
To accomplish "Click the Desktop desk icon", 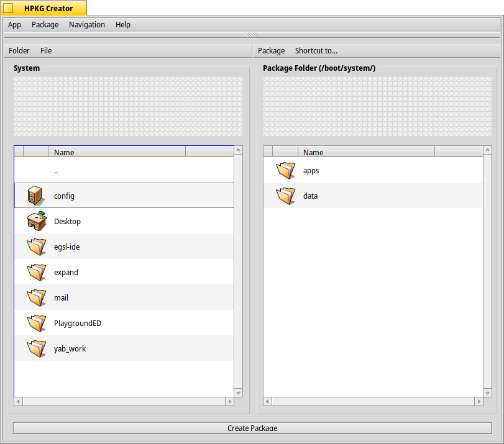I will tap(36, 221).
